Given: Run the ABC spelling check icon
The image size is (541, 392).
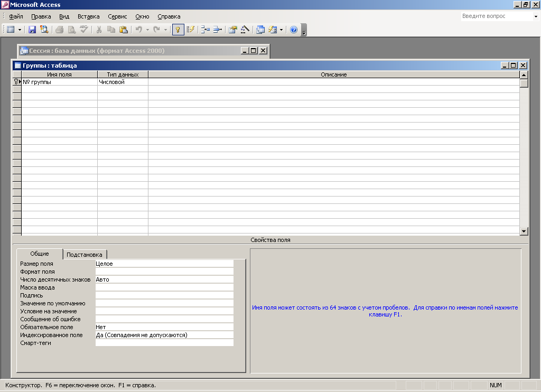Looking at the screenshot, I should (x=84, y=30).
